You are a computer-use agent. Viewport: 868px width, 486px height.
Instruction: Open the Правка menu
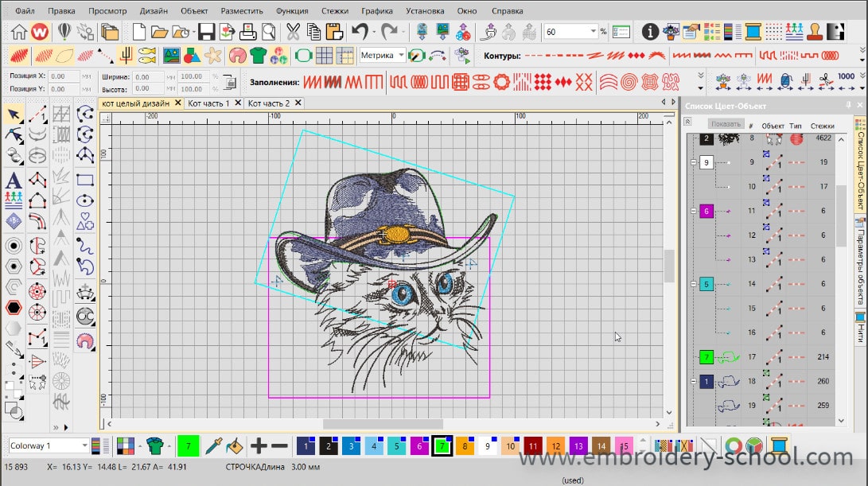tap(61, 10)
